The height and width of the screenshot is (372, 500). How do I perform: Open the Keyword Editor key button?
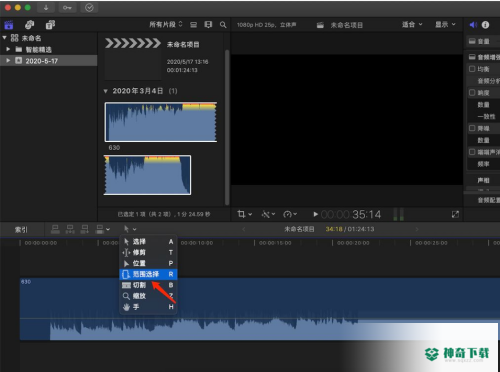click(x=67, y=8)
